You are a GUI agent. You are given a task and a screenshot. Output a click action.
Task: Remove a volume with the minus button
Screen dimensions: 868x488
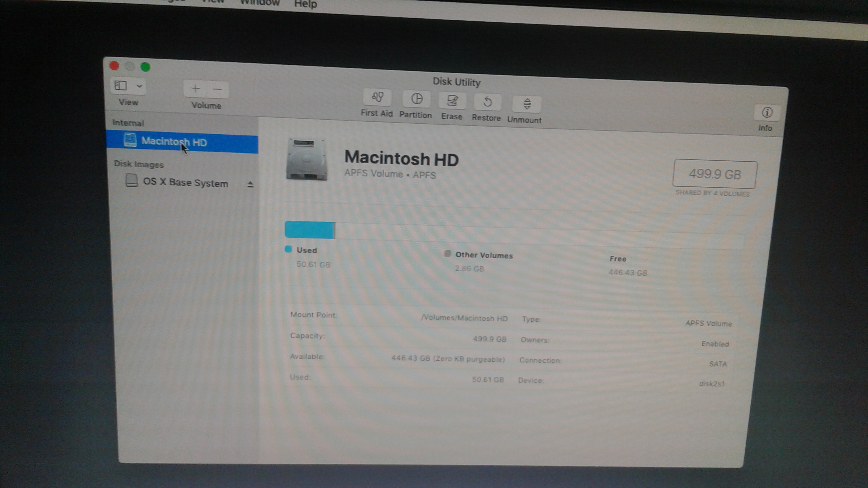(217, 89)
